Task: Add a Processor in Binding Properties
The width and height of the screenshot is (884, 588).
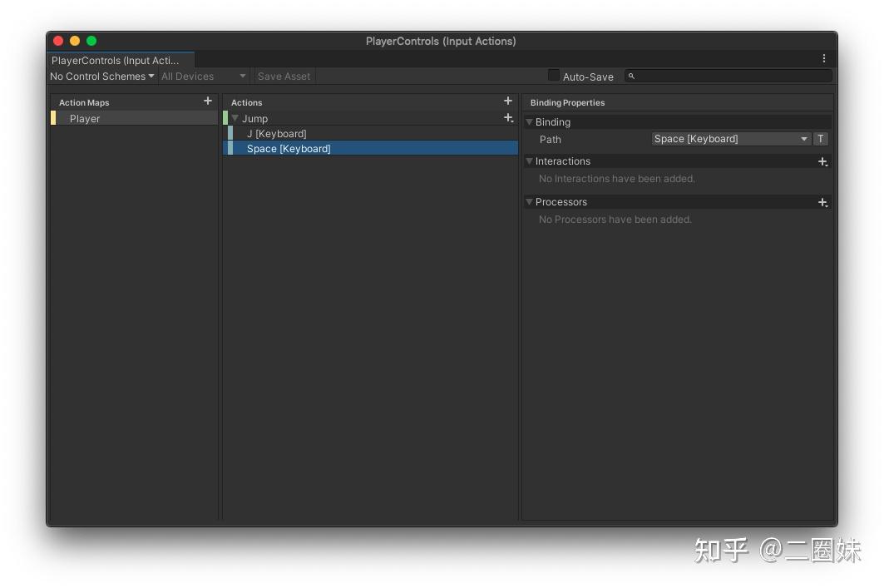Action: (822, 202)
